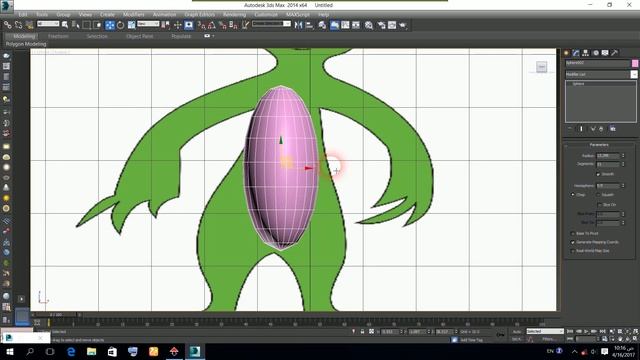Click the Set Key button

click(516, 339)
